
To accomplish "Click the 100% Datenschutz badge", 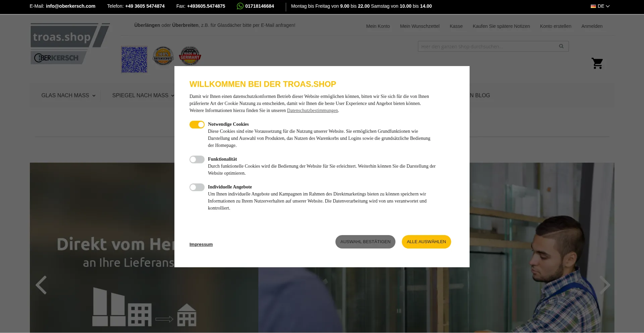I will (163, 56).
